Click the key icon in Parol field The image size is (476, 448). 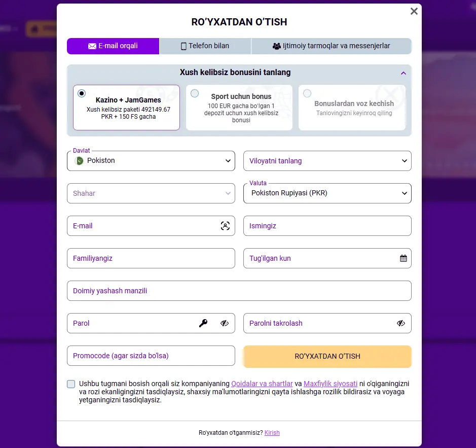coord(203,323)
